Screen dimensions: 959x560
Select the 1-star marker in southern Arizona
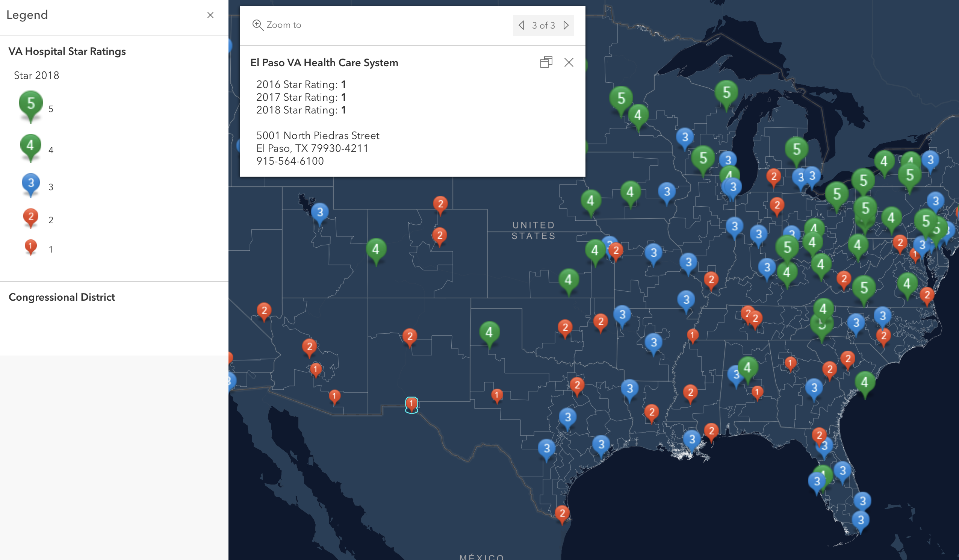pyautogui.click(x=334, y=397)
